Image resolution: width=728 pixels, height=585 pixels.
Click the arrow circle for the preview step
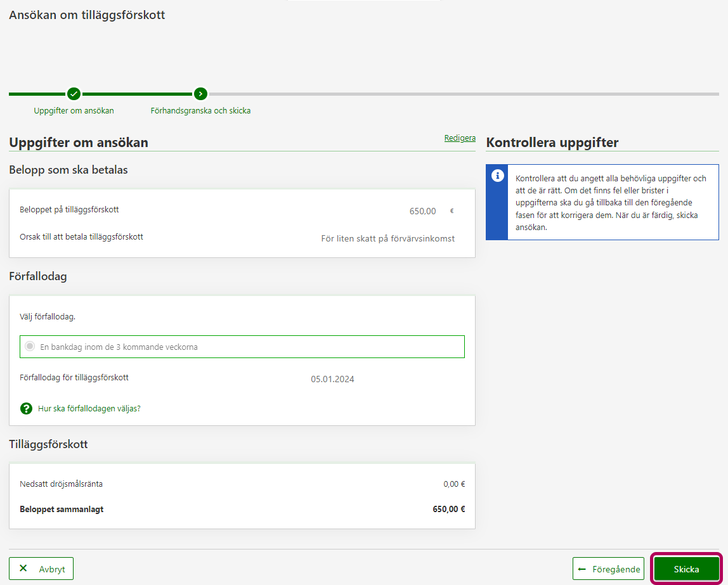coord(200,94)
